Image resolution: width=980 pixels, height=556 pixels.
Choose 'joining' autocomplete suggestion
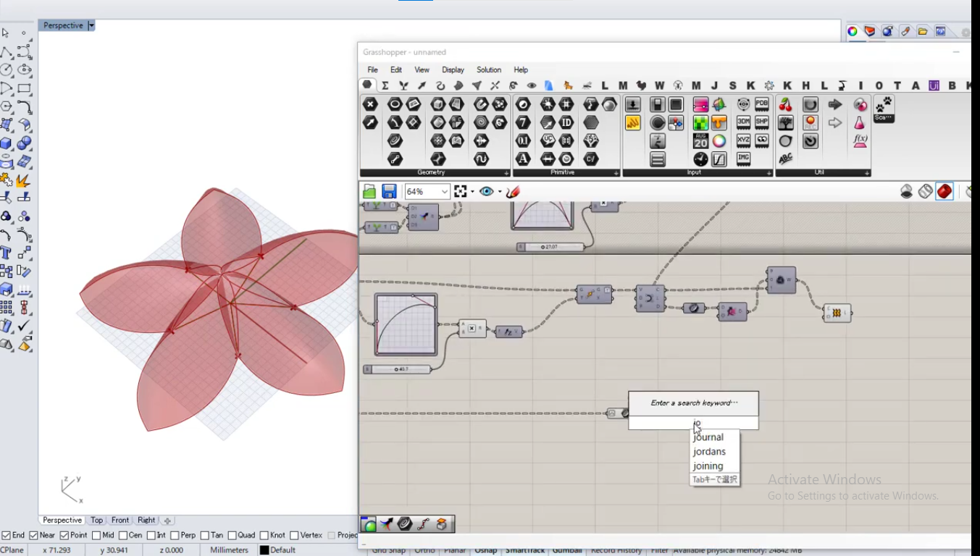pos(708,466)
